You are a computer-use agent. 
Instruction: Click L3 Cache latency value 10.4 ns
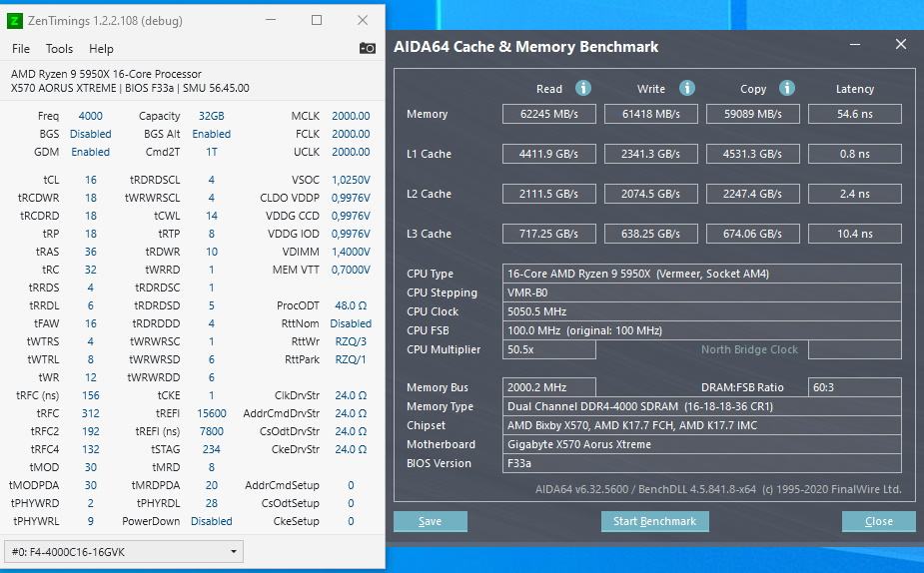[855, 234]
